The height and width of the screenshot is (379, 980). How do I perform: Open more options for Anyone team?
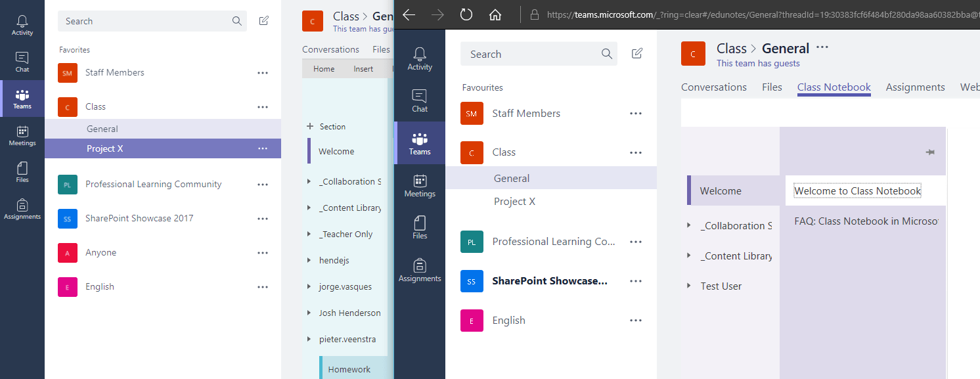pos(263,253)
